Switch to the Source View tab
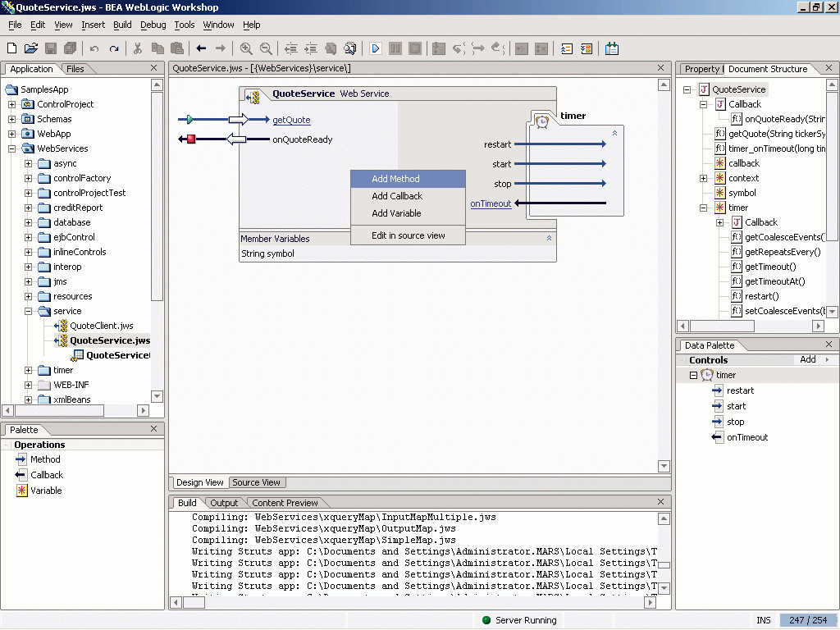Image resolution: width=840 pixels, height=630 pixels. (x=257, y=482)
